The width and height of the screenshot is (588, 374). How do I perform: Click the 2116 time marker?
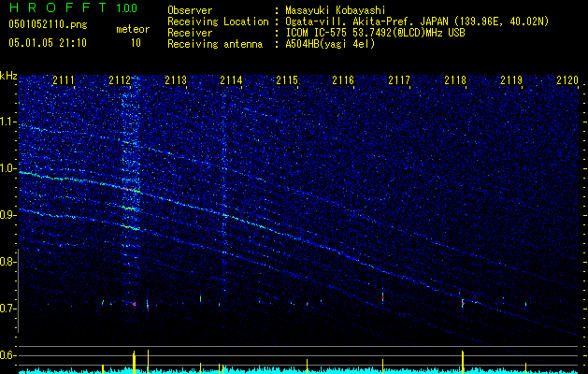(343, 79)
